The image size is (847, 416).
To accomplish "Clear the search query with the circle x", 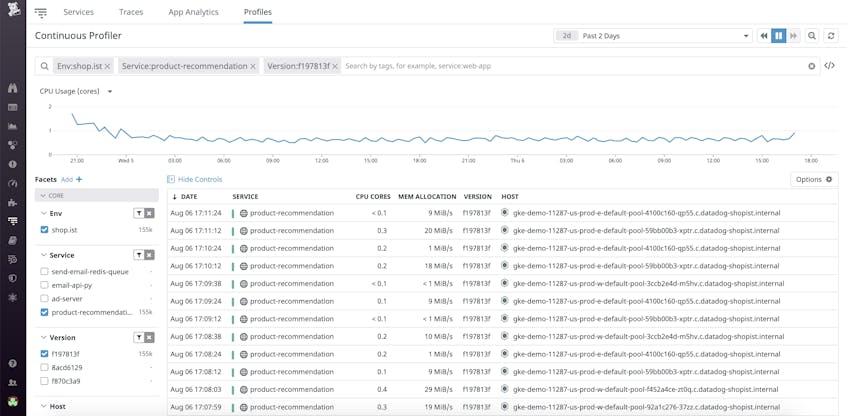I will (x=811, y=66).
